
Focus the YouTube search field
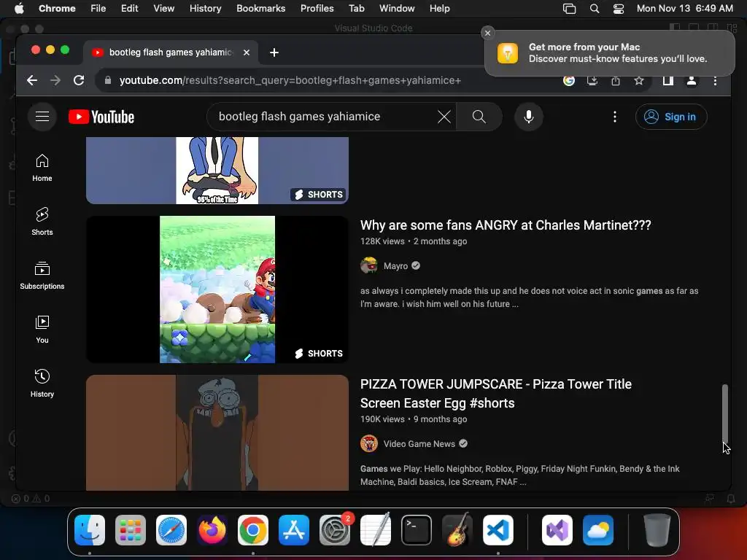pos(324,117)
